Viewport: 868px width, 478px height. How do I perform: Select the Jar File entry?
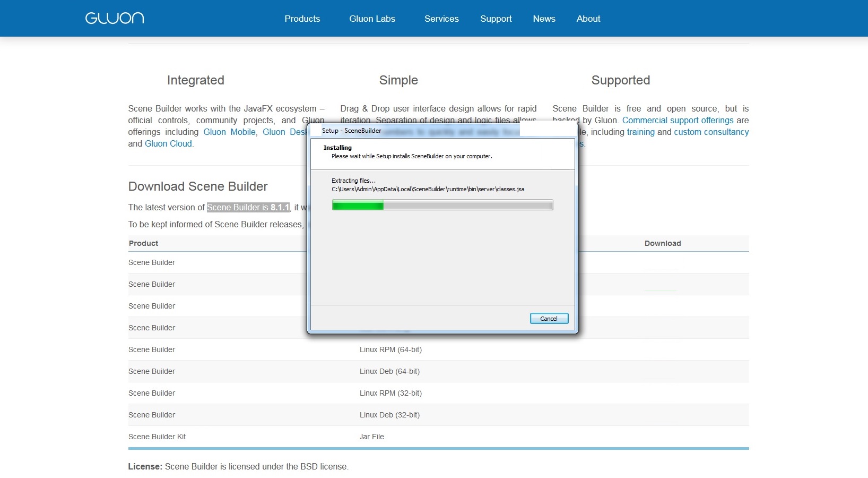point(371,437)
